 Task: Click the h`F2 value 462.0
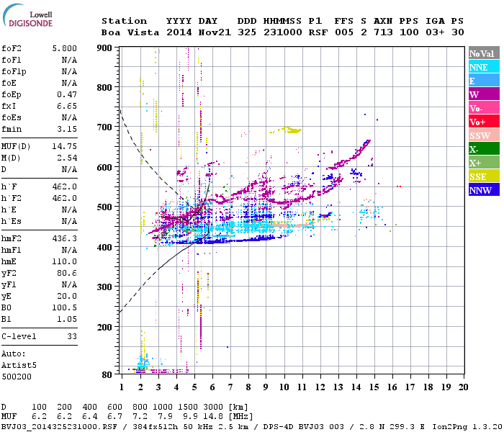click(65, 198)
